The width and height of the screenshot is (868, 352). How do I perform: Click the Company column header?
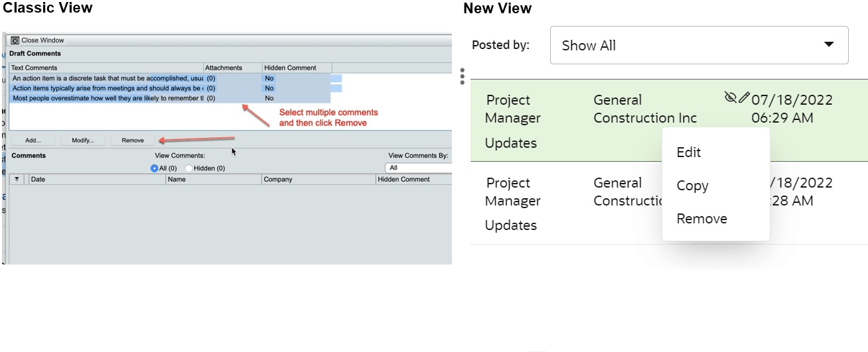coord(319,180)
